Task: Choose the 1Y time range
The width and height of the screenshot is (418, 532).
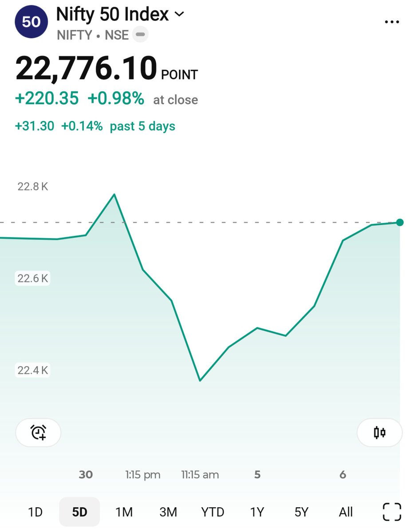Action: click(257, 512)
